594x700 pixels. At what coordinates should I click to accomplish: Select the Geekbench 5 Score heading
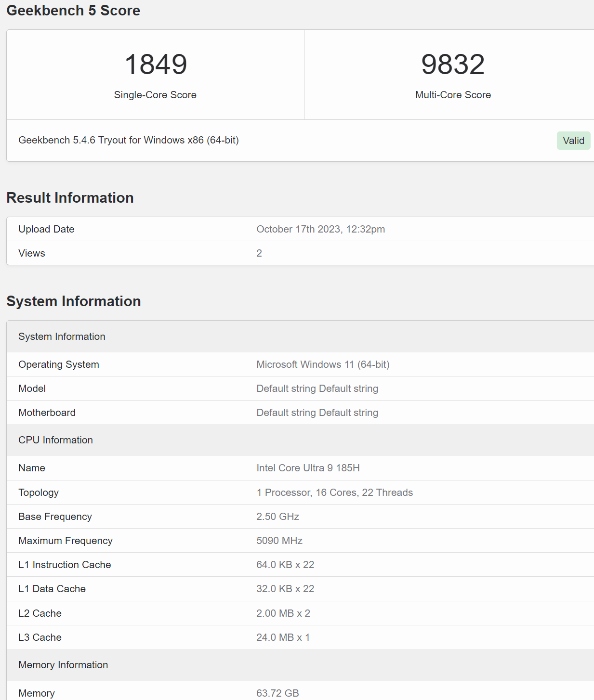coord(73,11)
